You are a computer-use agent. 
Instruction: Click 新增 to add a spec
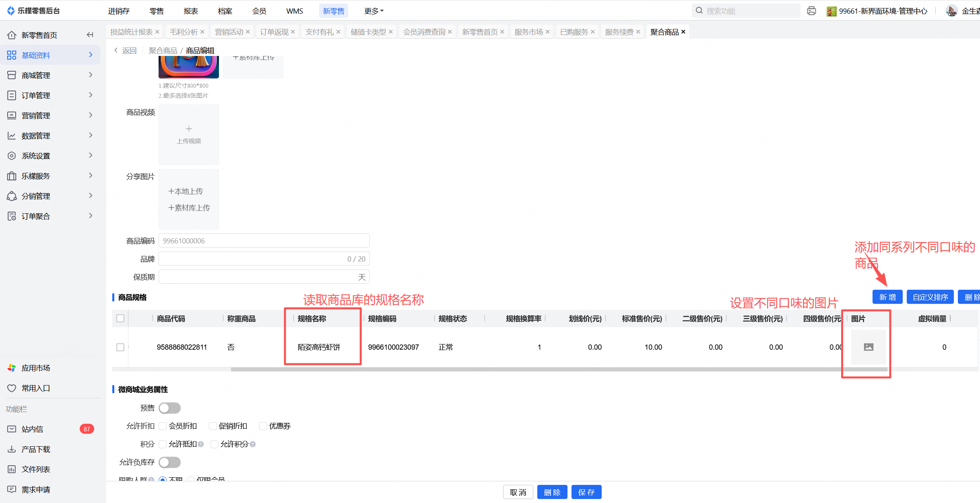[x=887, y=297]
